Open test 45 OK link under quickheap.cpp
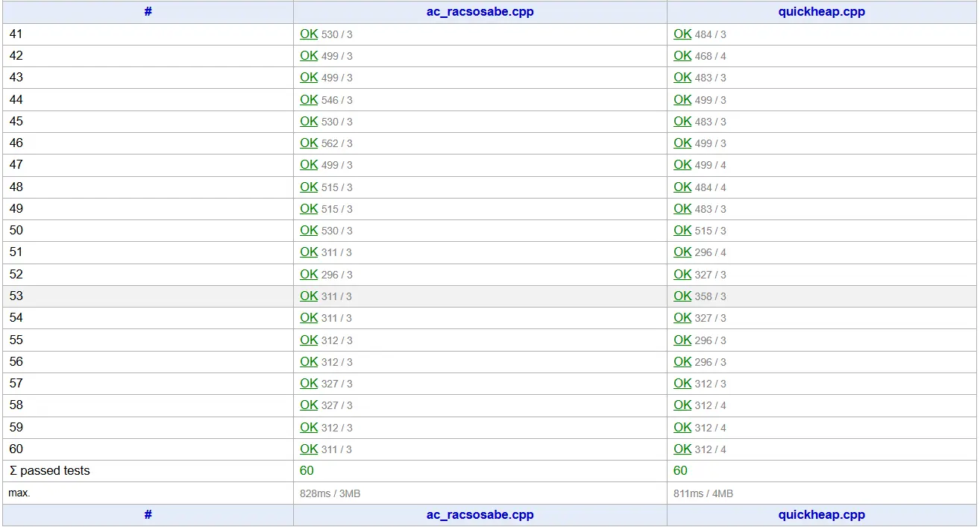This screenshot has width=980, height=527. pyautogui.click(x=682, y=121)
